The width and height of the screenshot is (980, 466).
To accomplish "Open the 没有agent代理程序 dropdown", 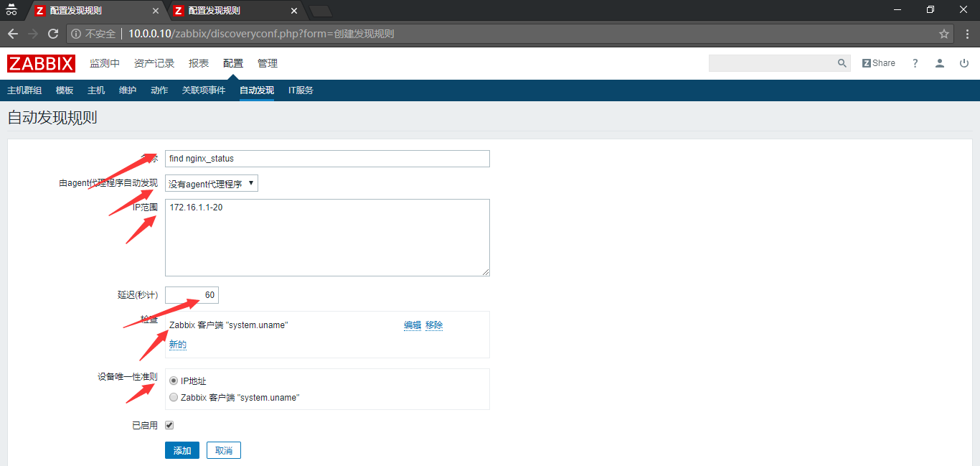I will (212, 184).
